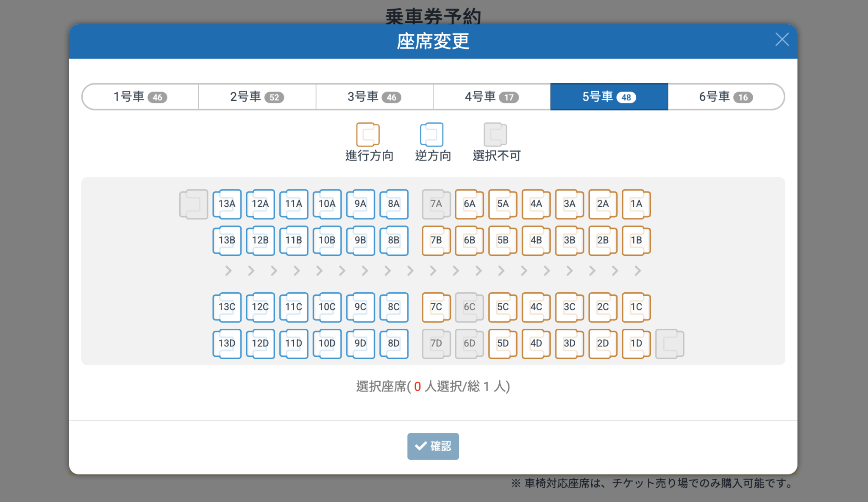868x502 pixels.
Task: Select the active 5号車 tab
Action: click(609, 97)
